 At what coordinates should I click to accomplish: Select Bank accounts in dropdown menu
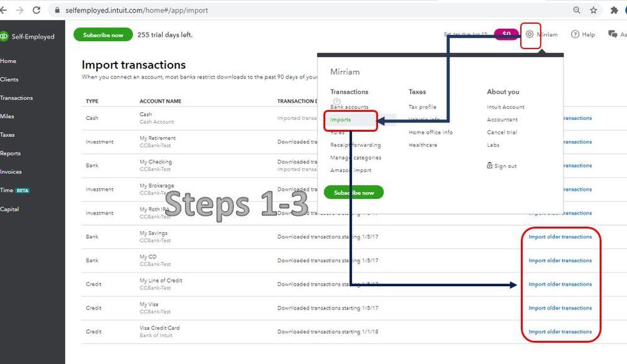(x=349, y=107)
